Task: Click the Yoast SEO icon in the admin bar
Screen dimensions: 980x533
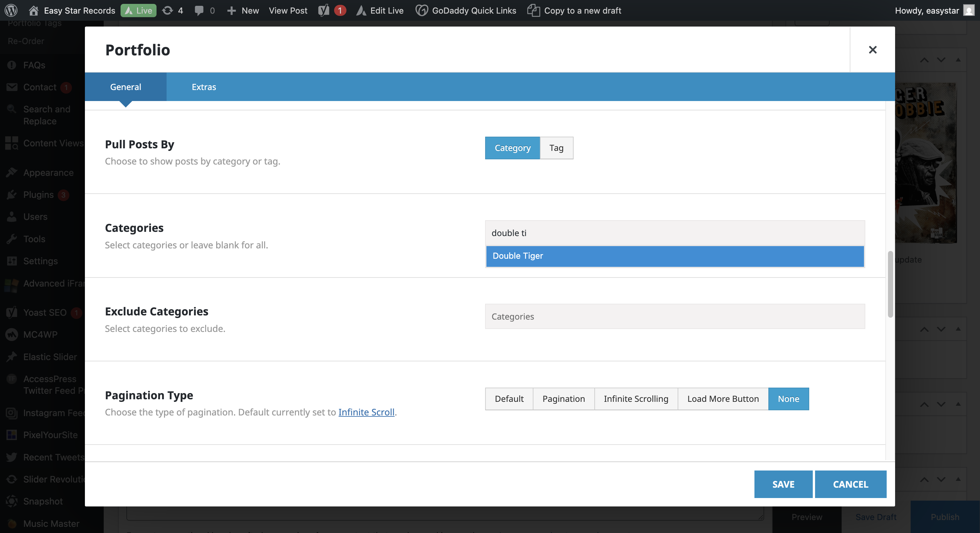Action: tap(324, 10)
